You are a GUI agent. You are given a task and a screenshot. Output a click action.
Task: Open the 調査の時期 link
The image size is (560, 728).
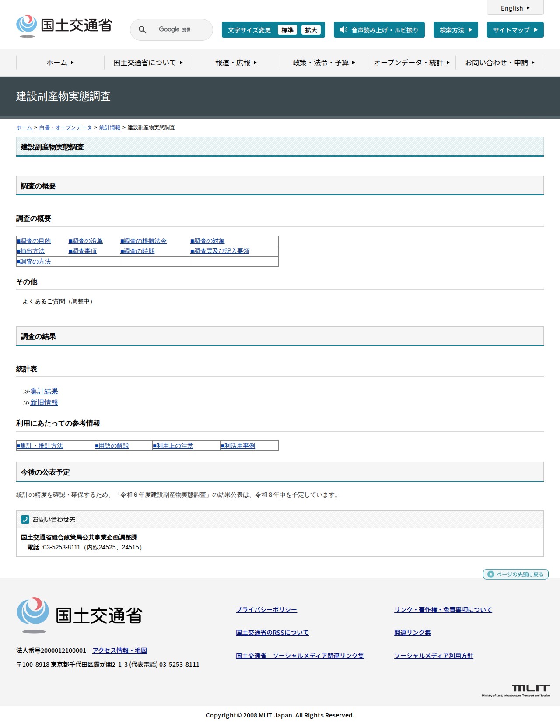(137, 251)
